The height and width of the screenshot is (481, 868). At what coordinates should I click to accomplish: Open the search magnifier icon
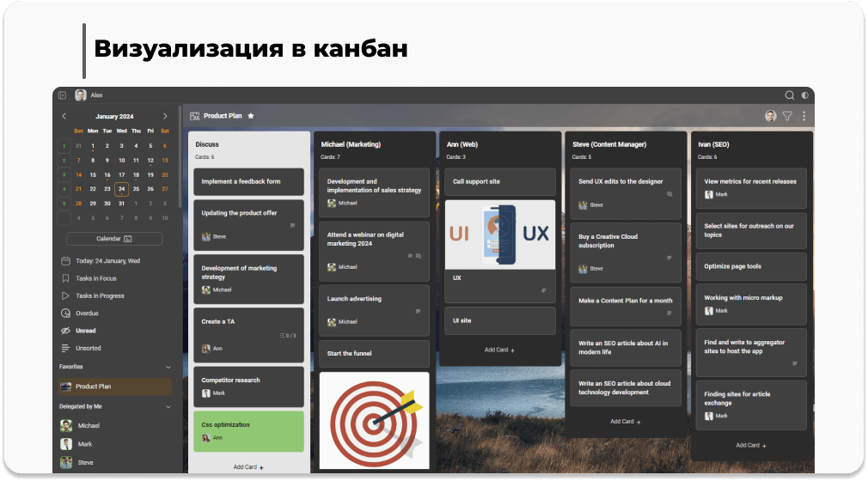790,95
